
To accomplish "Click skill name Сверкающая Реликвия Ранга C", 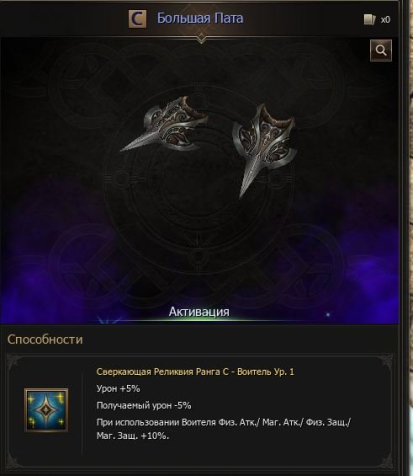I will (163, 372).
